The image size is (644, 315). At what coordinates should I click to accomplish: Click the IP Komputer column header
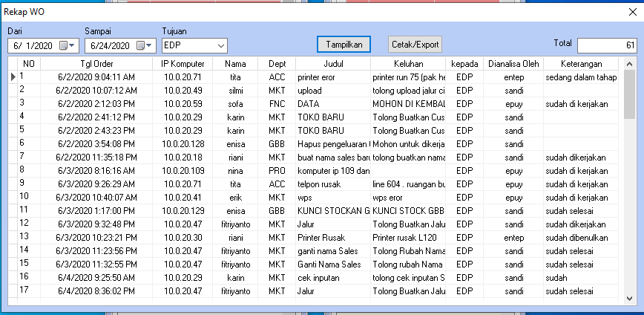[x=183, y=64]
